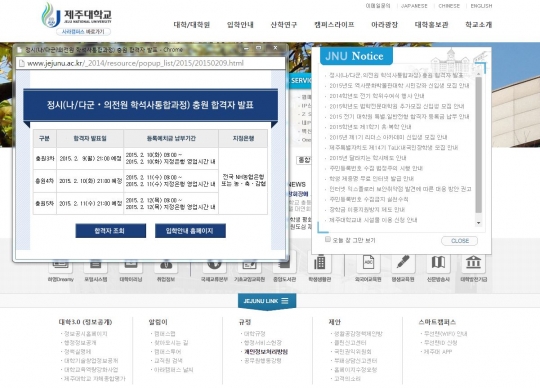Open the 학생생활관 building icon
540x388 pixels.
coord(320,263)
